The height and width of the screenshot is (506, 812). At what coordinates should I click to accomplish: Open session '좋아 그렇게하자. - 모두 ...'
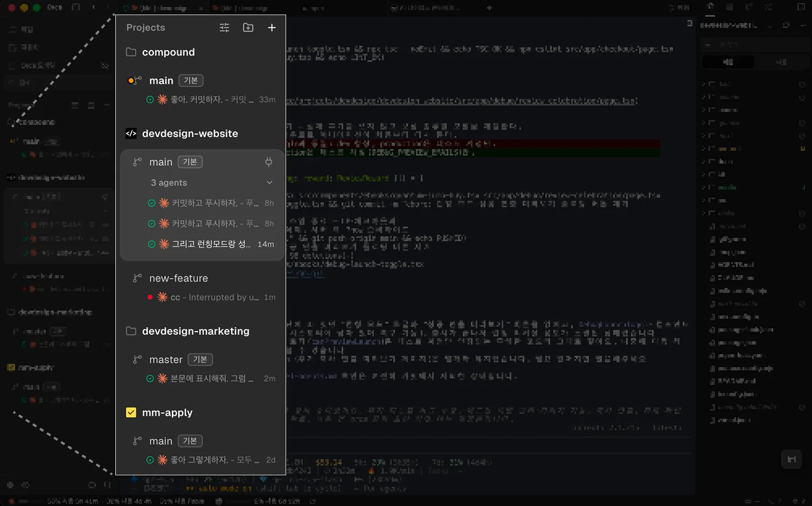(x=215, y=460)
